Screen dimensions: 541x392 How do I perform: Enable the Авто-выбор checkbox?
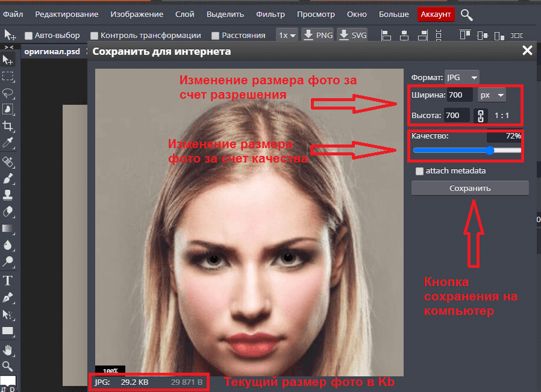click(x=29, y=36)
